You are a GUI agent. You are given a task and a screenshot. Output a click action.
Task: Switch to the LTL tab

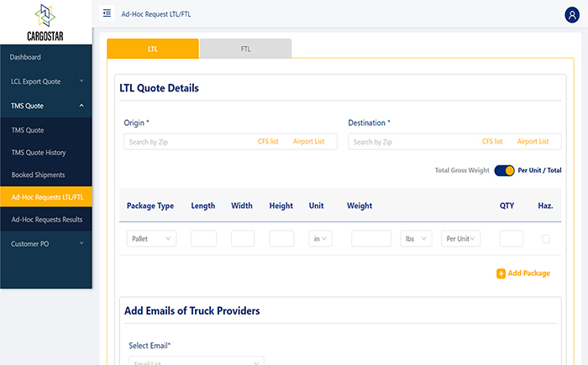click(153, 49)
